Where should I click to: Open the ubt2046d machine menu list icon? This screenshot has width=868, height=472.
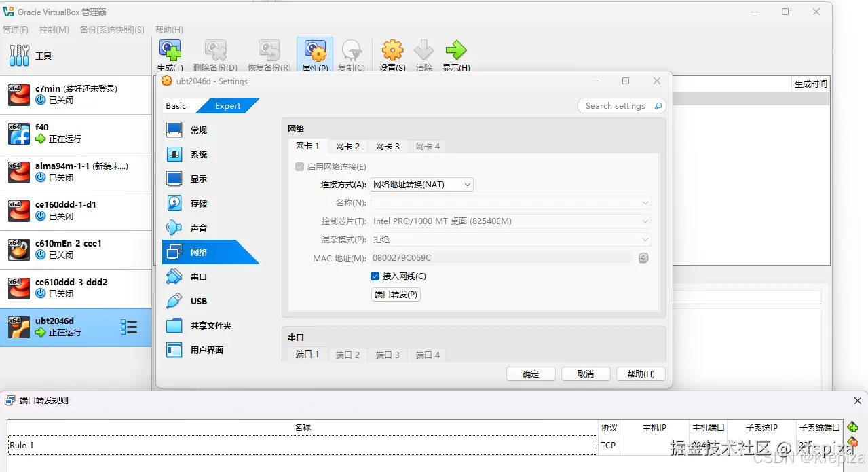coord(129,327)
